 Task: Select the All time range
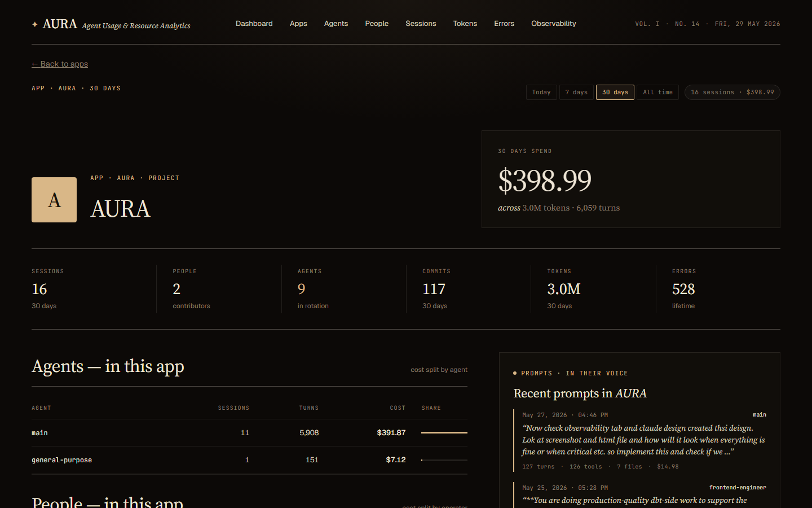point(657,92)
